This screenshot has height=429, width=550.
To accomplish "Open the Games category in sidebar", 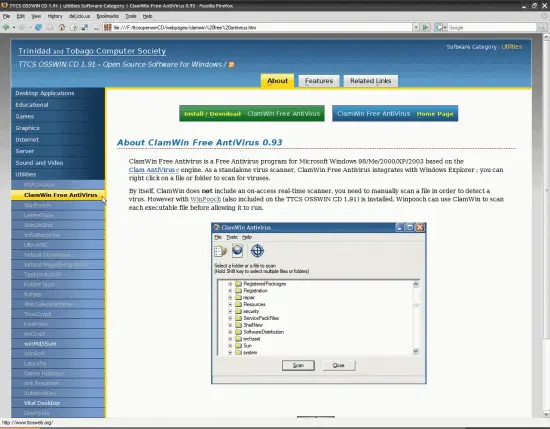I will tap(58, 116).
